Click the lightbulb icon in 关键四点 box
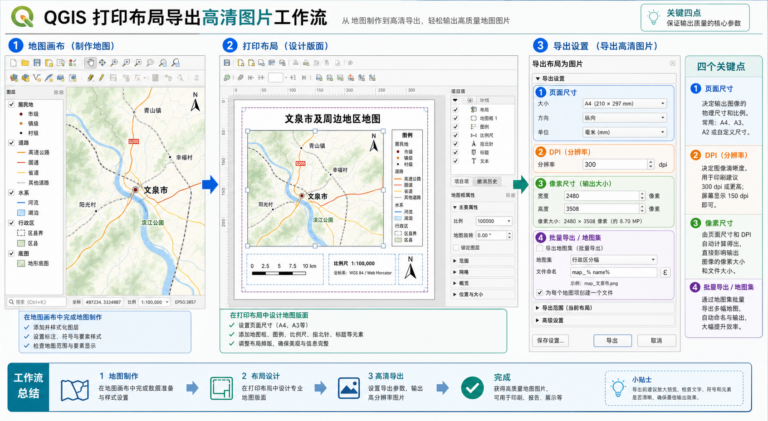The image size is (768, 421). (653, 18)
